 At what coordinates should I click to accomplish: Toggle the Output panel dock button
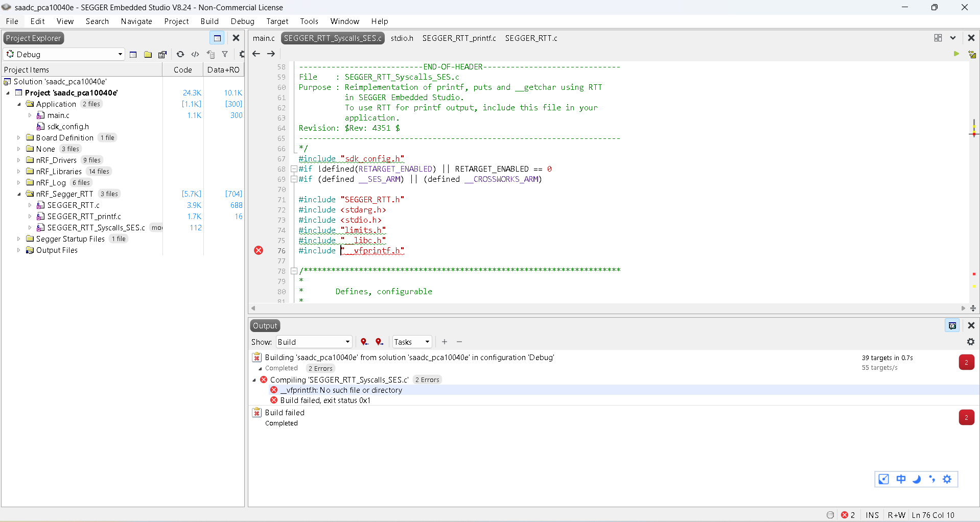(952, 325)
